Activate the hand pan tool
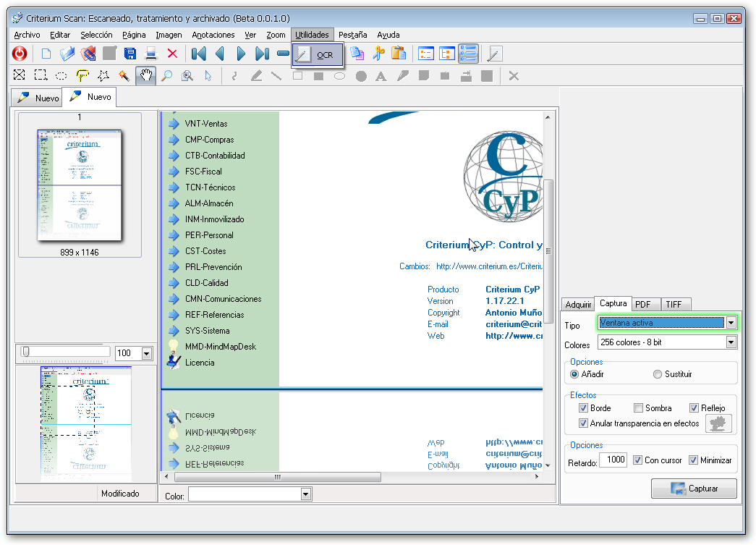This screenshot has height=545, width=756. pos(145,76)
